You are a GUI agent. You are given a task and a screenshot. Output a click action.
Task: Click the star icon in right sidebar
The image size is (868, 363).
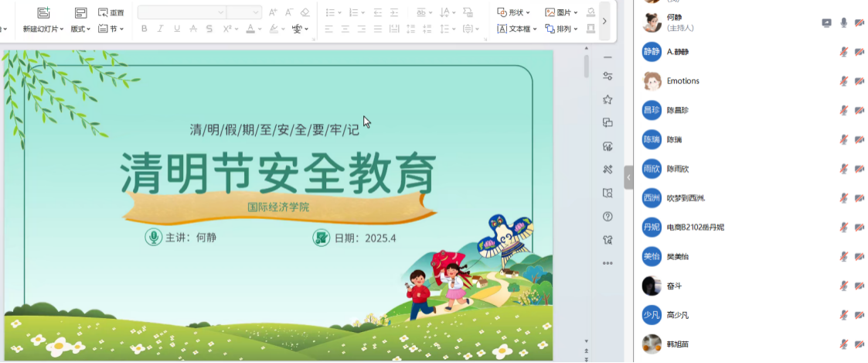pyautogui.click(x=608, y=99)
